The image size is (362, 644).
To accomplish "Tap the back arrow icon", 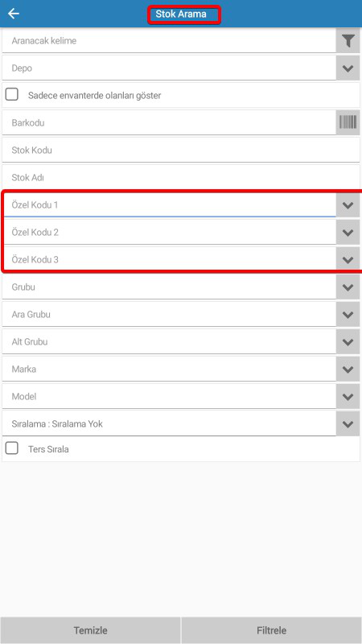I will tap(14, 14).
